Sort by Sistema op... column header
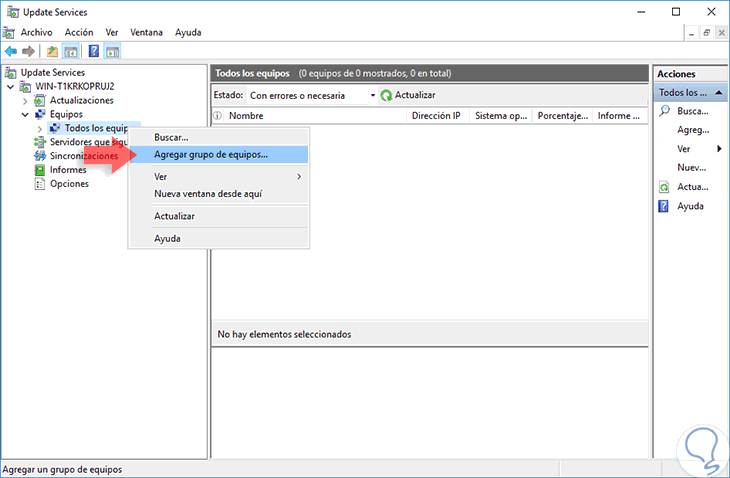Screen dimensions: 730x478 tap(501, 116)
